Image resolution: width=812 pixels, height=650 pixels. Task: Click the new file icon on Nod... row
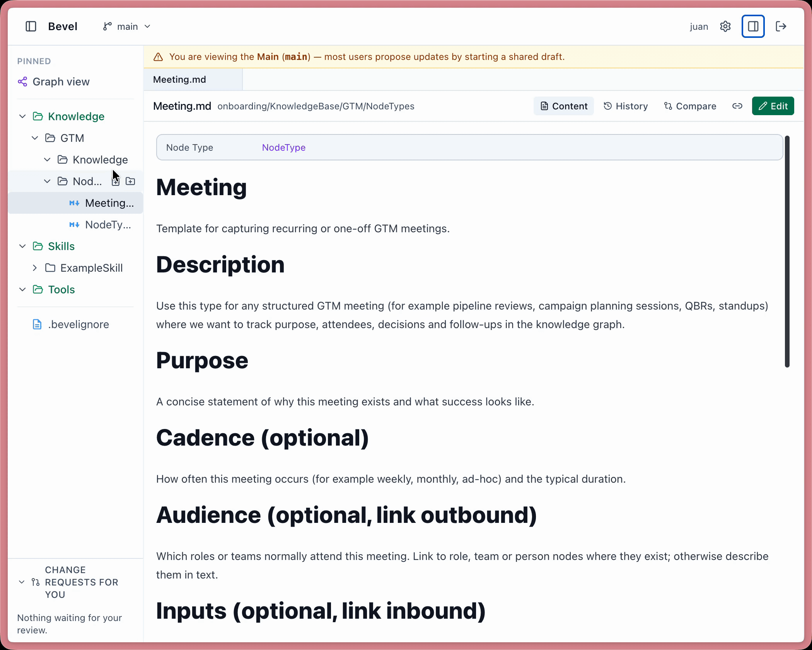click(x=116, y=181)
